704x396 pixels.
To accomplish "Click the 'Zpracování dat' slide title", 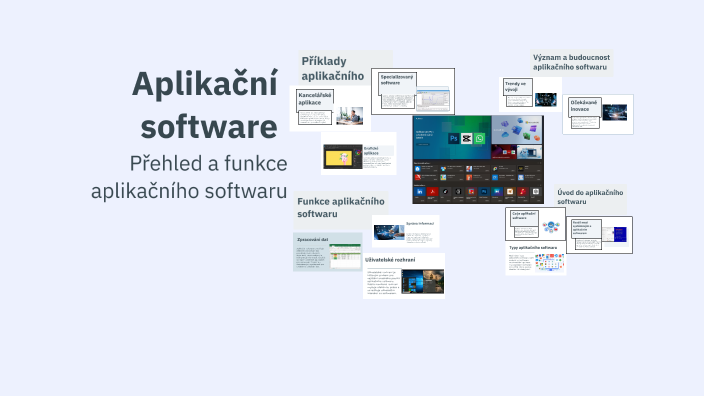I will coord(312,240).
